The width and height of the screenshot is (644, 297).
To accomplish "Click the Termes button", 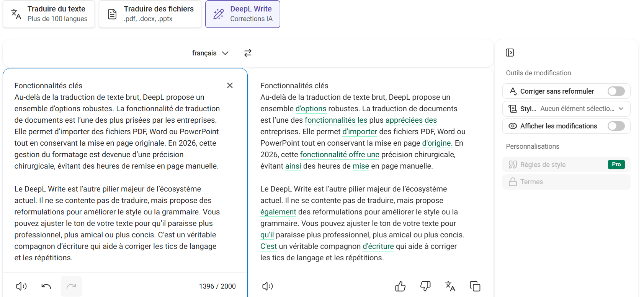I will tap(566, 182).
